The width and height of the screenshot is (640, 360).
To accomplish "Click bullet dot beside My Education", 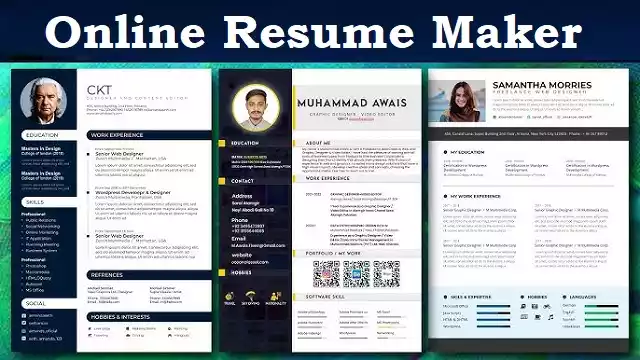I will (445, 152).
